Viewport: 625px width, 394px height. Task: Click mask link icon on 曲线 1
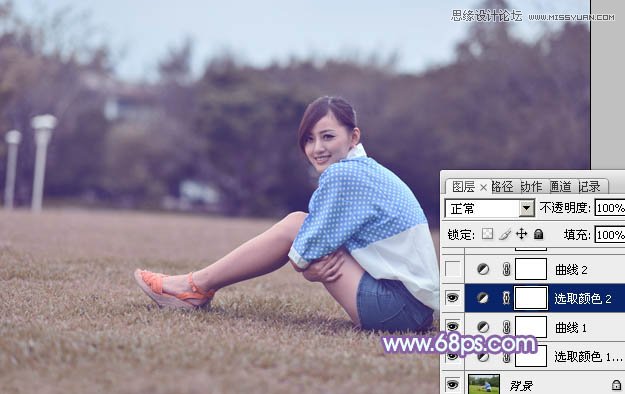(506, 327)
